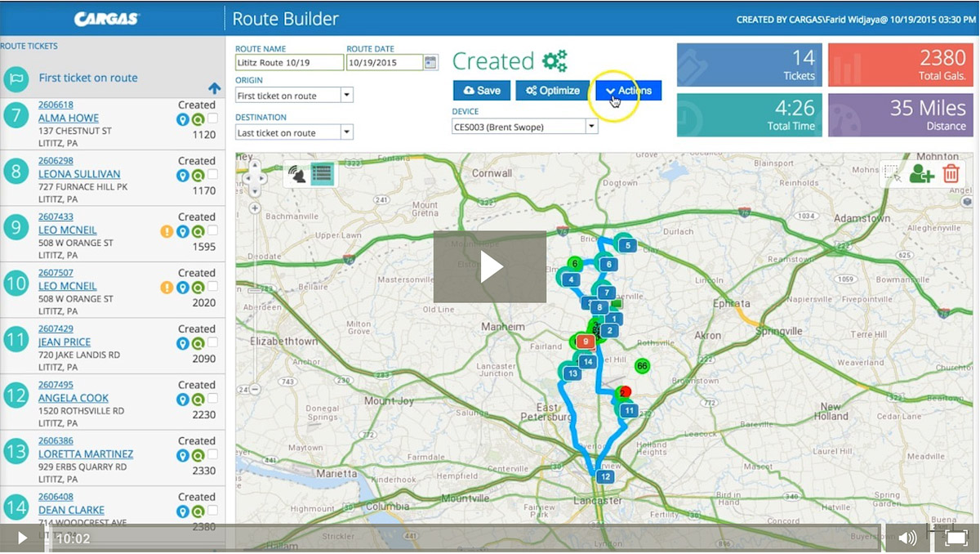
Task: Pan the map up with arrow control
Action: point(255,163)
